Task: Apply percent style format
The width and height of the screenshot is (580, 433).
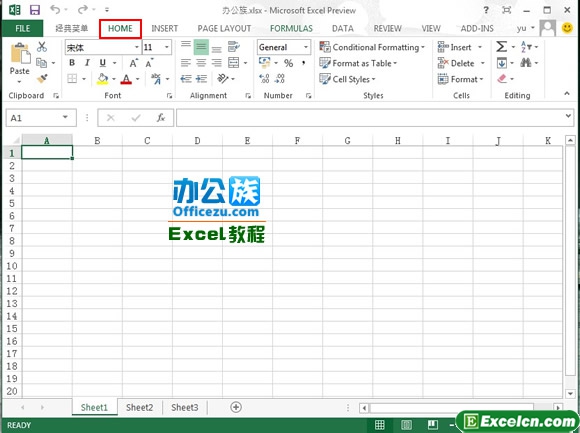Action: tap(289, 63)
